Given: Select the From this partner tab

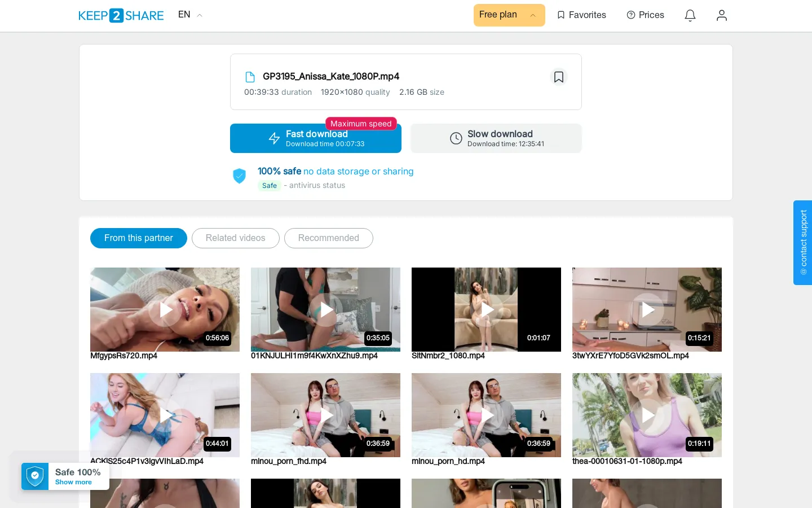Looking at the screenshot, I should (139, 238).
